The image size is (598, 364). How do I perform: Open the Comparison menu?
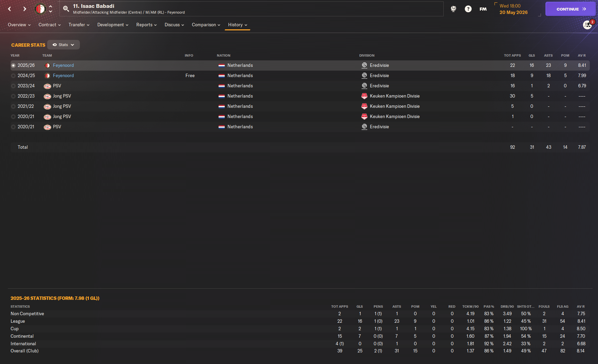click(x=206, y=25)
